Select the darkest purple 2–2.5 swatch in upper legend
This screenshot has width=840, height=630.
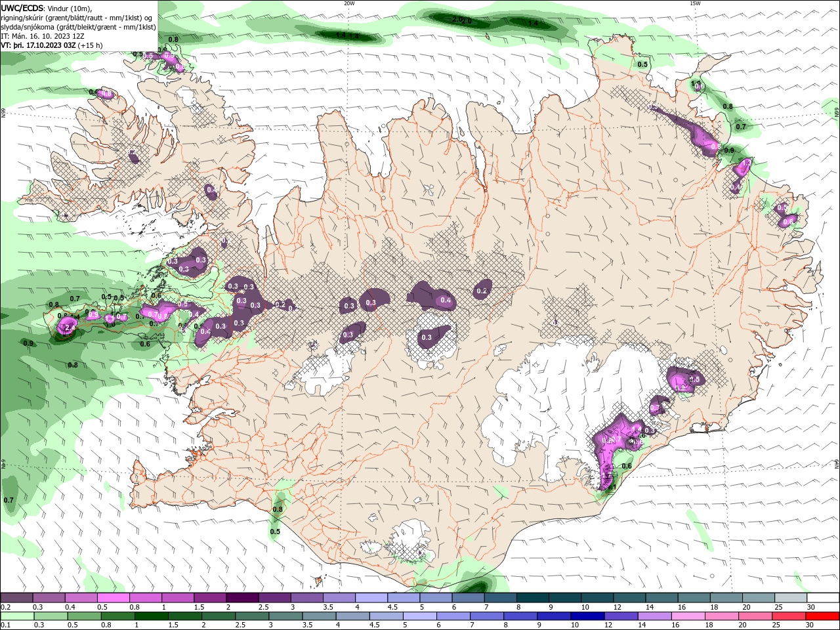pyautogui.click(x=242, y=598)
